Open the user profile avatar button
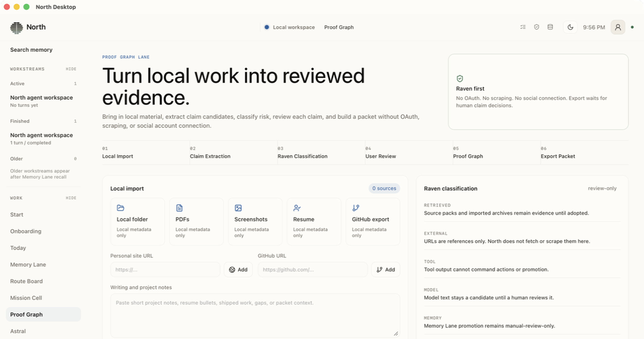644x339 pixels. [618, 27]
